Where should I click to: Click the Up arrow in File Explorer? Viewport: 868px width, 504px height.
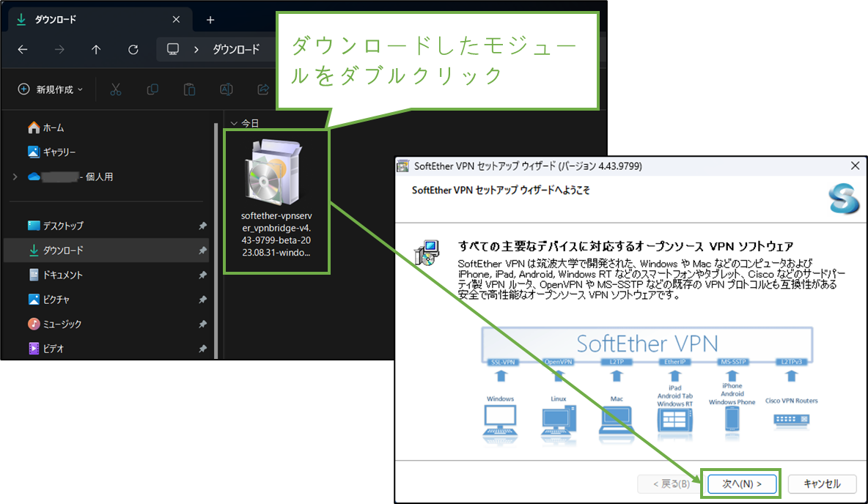[x=96, y=50]
